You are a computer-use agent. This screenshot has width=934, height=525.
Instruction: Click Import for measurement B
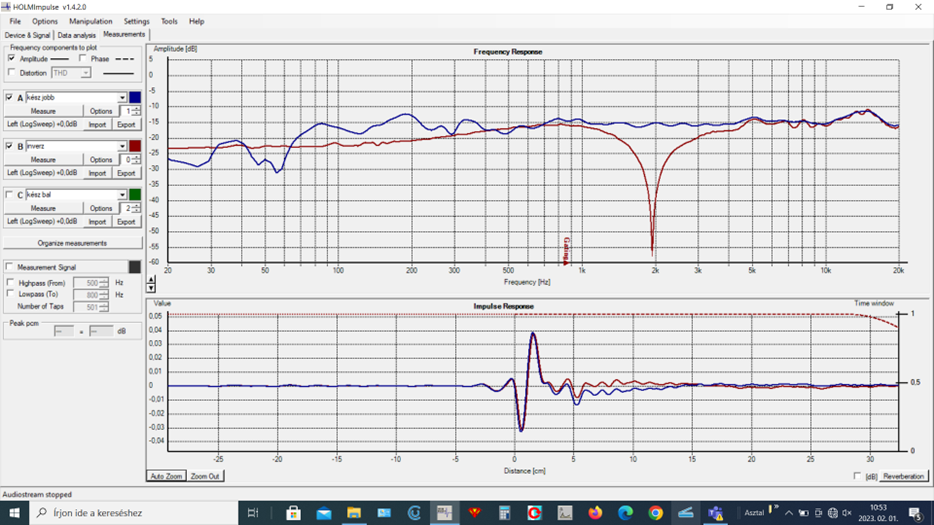click(x=97, y=173)
